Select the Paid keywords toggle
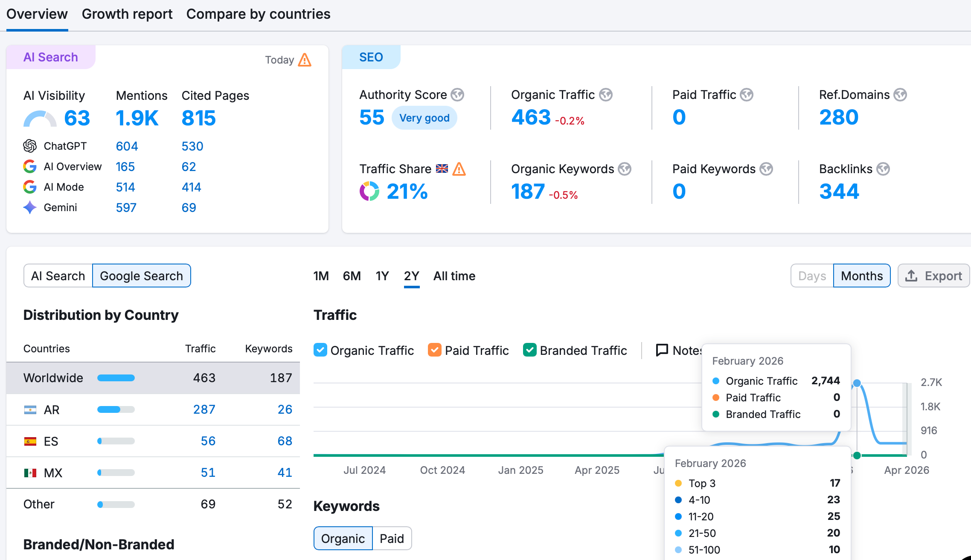971x560 pixels. pos(392,539)
